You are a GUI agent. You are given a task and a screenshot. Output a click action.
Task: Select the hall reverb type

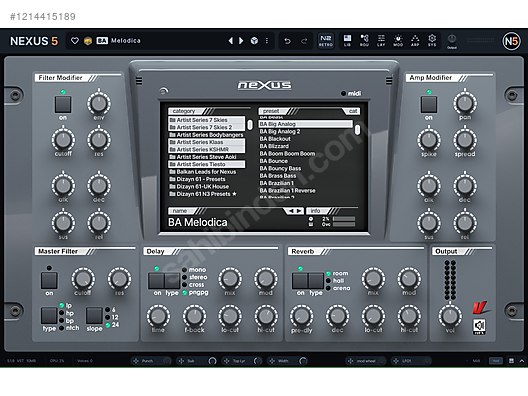coord(335,281)
